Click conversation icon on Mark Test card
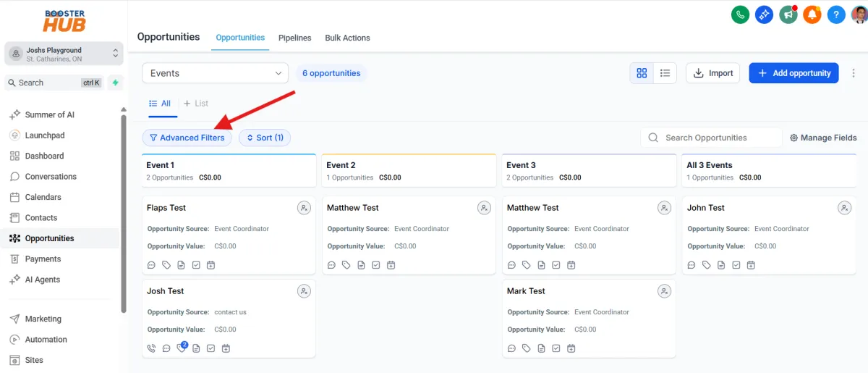The image size is (868, 373). pos(511,348)
